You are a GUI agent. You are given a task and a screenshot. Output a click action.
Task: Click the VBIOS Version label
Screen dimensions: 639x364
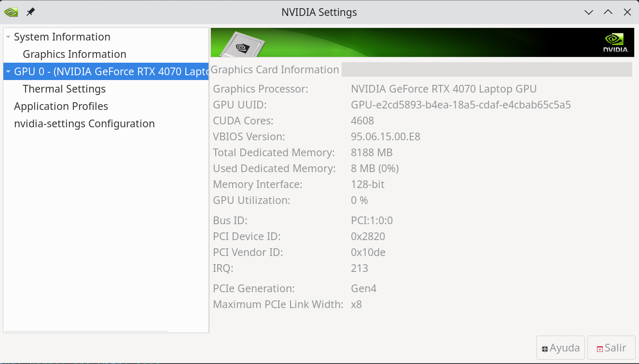point(249,136)
